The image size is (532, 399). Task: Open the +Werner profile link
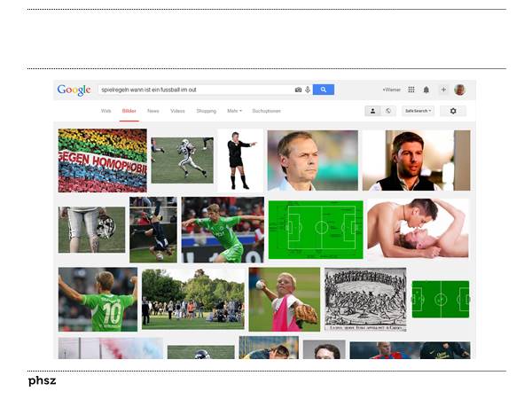coord(392,90)
